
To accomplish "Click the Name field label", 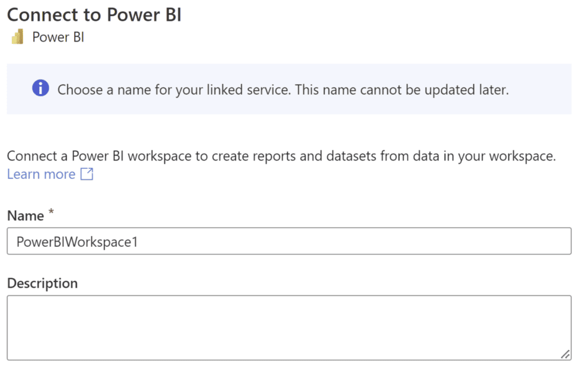I will point(24,215).
